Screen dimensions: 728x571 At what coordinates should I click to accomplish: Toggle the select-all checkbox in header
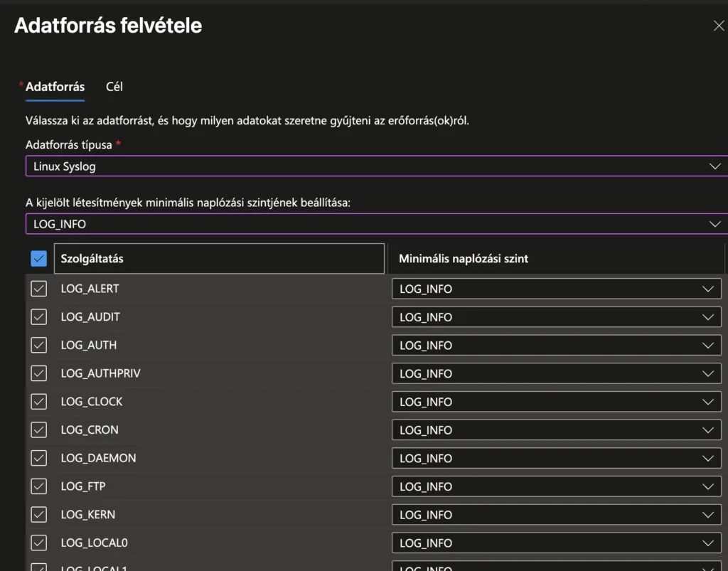click(39, 259)
